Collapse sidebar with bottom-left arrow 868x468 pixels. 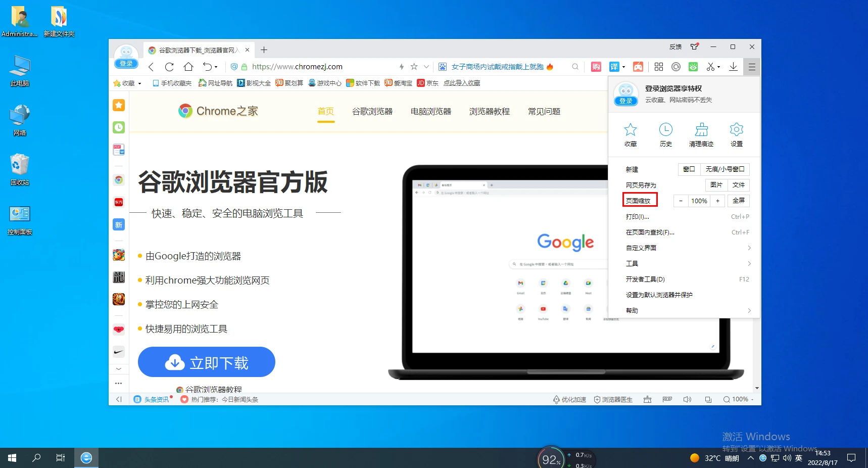pos(119,399)
